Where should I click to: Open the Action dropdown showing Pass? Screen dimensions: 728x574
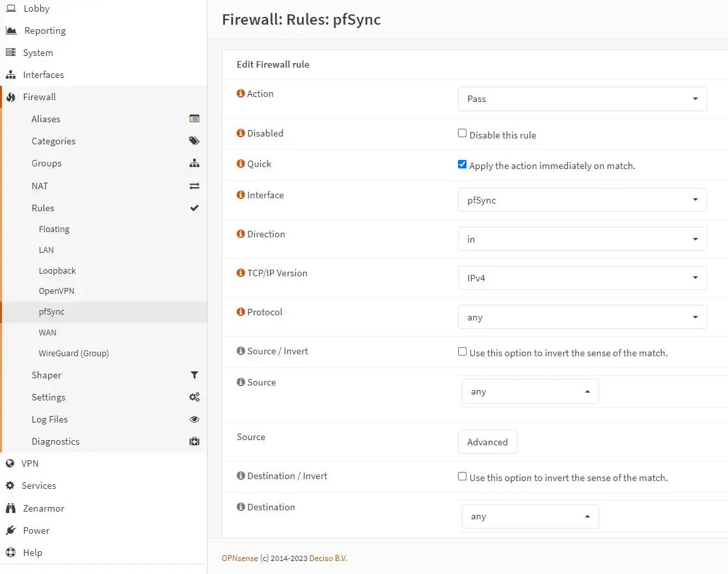[x=582, y=99]
